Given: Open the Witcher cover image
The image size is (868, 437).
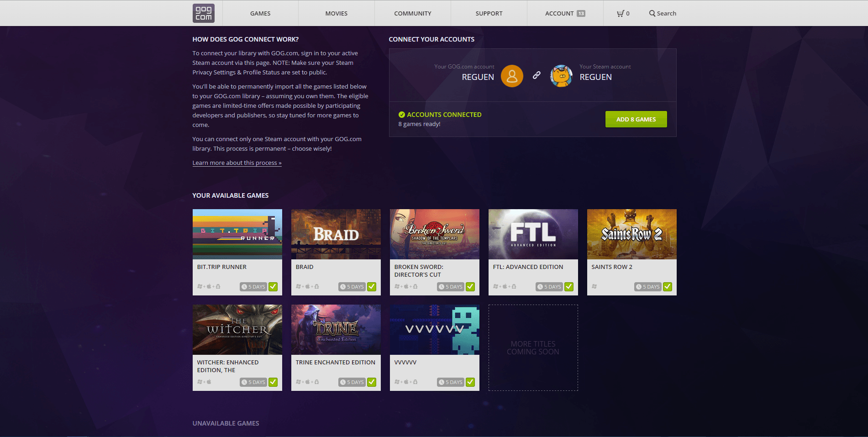Looking at the screenshot, I should coord(237,330).
